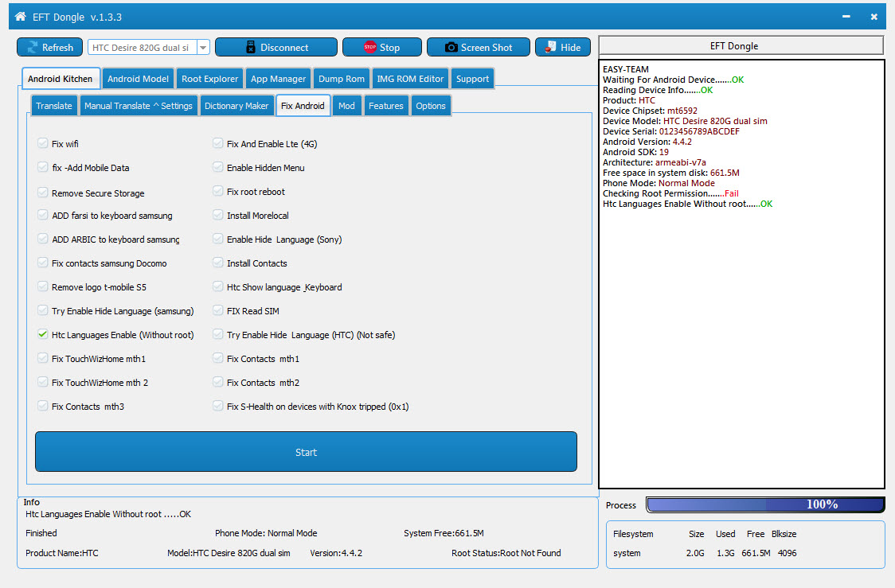Enable Try Enable Hide Language (samsung)

click(43, 311)
